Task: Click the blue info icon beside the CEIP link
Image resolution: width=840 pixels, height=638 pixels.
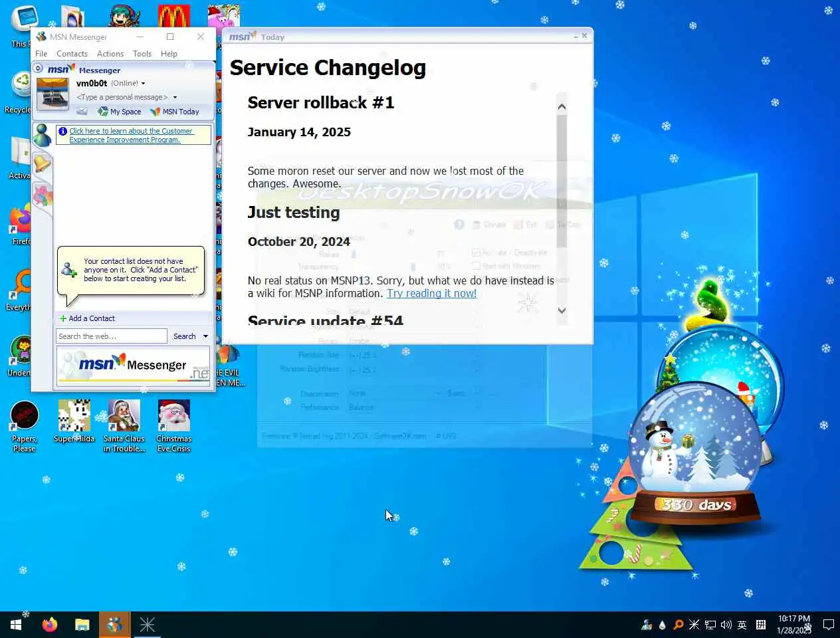Action: coord(62,131)
